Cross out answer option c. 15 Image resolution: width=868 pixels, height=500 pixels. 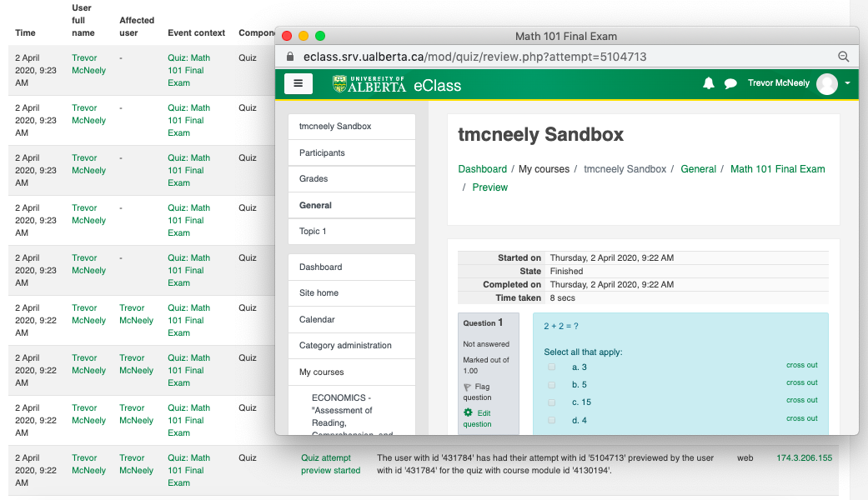tap(801, 400)
